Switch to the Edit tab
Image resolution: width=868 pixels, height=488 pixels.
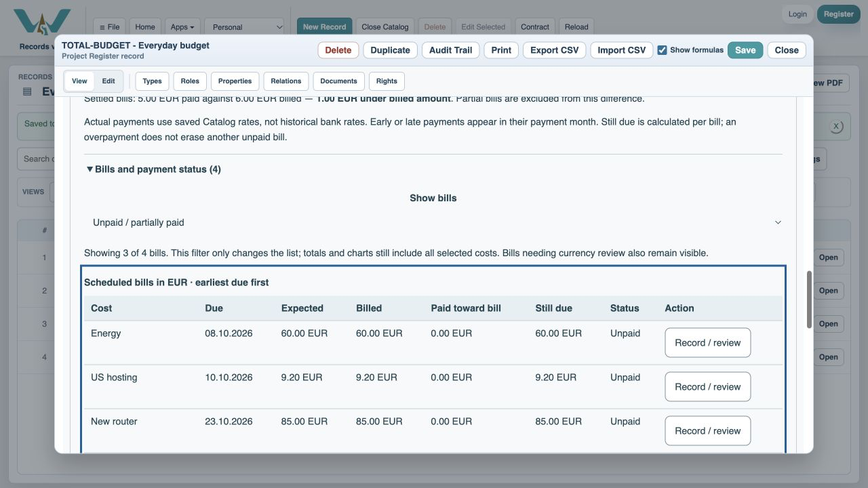(108, 81)
